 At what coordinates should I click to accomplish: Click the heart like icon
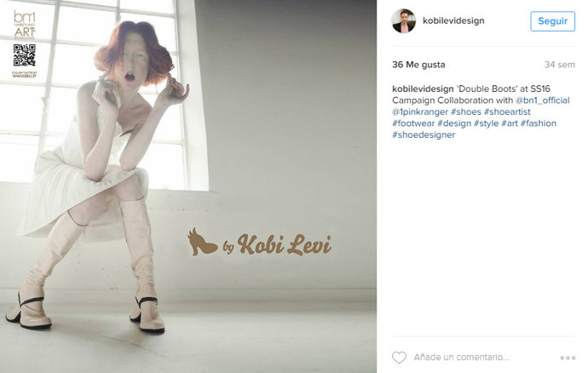click(x=399, y=358)
